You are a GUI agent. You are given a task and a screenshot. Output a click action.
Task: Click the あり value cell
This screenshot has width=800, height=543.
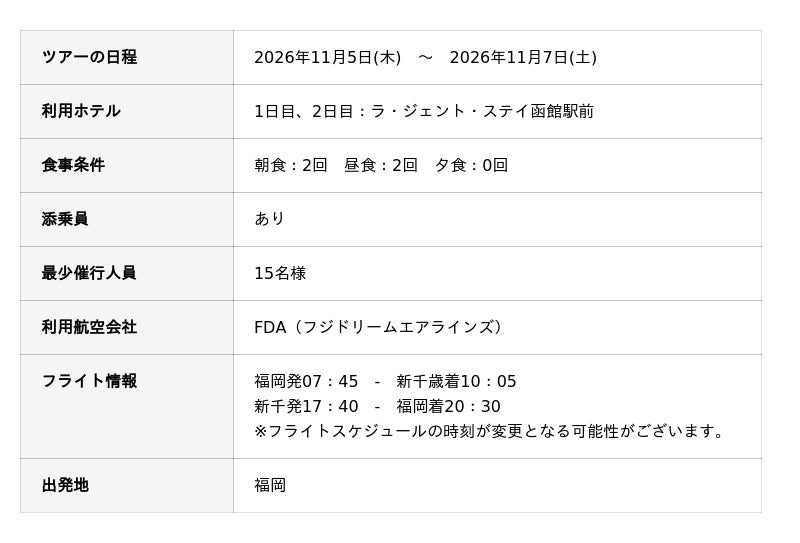pyautogui.click(x=497, y=219)
